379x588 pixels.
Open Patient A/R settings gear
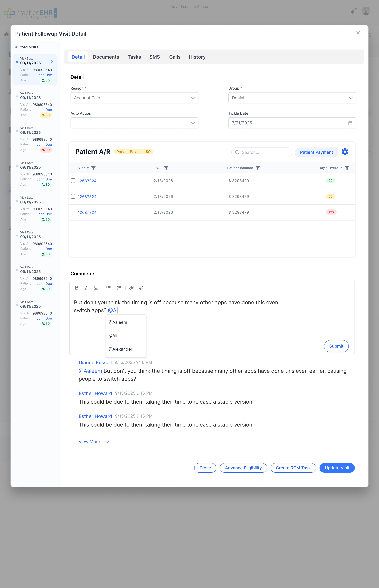pyautogui.click(x=345, y=152)
